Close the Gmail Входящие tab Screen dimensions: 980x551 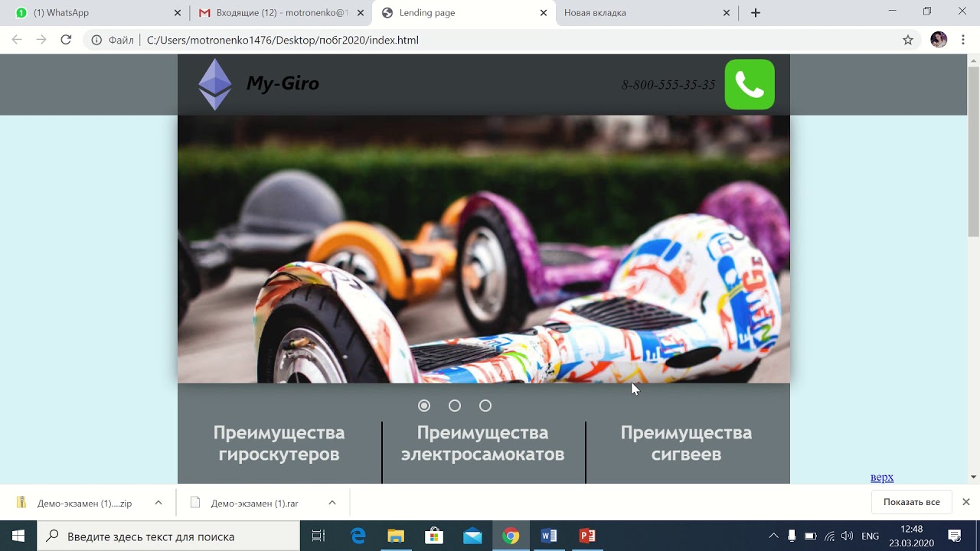coord(361,13)
